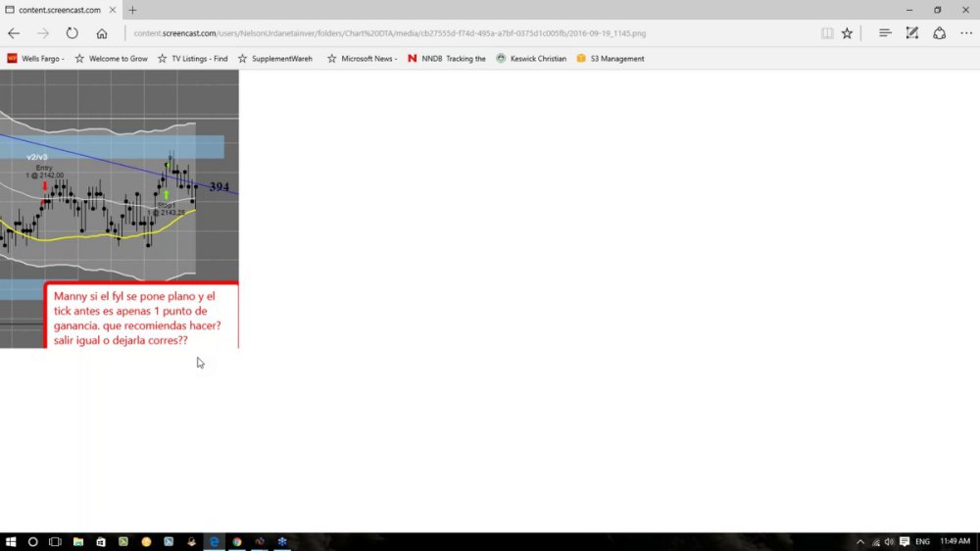The image size is (980, 551).
Task: Open Google Chrome from taskbar
Action: (237, 541)
